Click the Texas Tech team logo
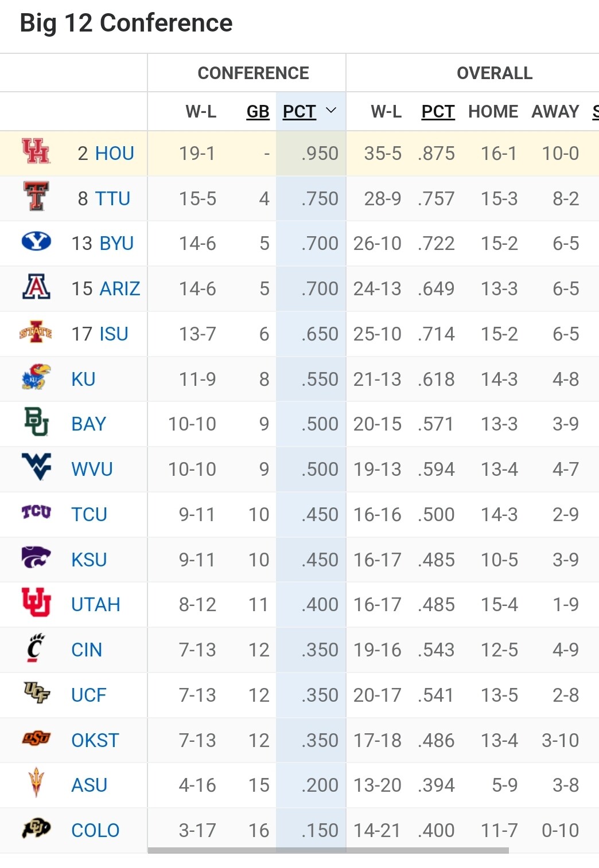599x868 pixels. pos(36,197)
